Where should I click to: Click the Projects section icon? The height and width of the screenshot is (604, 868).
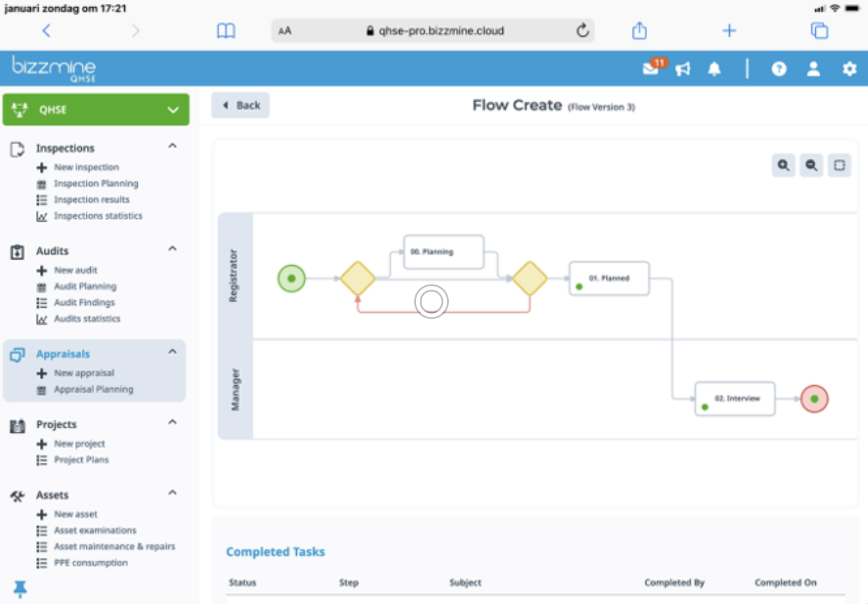(x=17, y=426)
